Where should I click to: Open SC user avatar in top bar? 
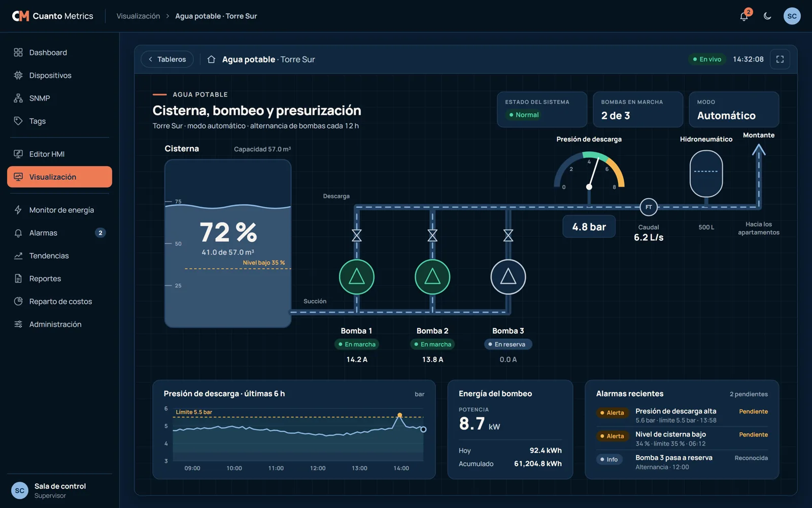coord(792,16)
